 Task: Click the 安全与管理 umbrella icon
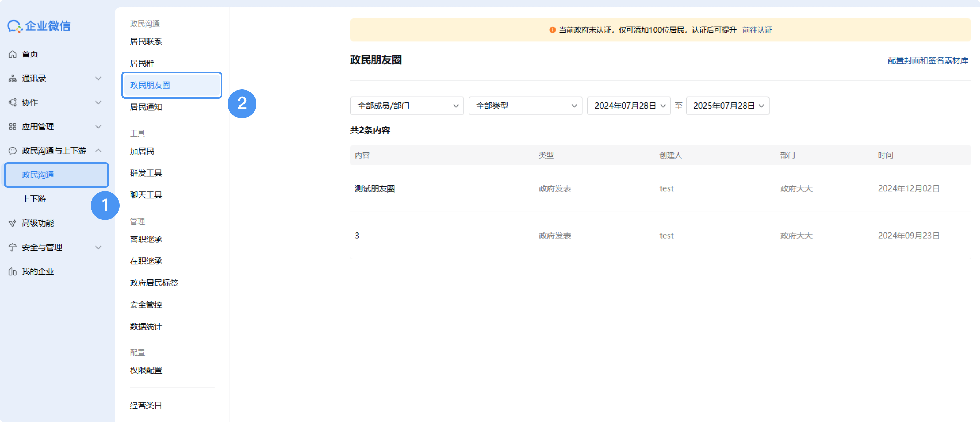(x=12, y=247)
